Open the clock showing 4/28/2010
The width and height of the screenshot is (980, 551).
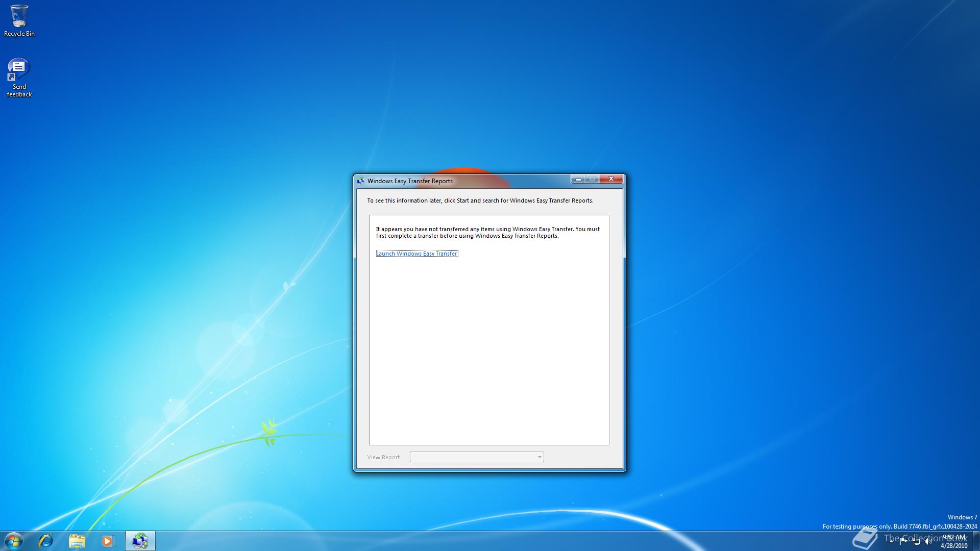pos(954,541)
